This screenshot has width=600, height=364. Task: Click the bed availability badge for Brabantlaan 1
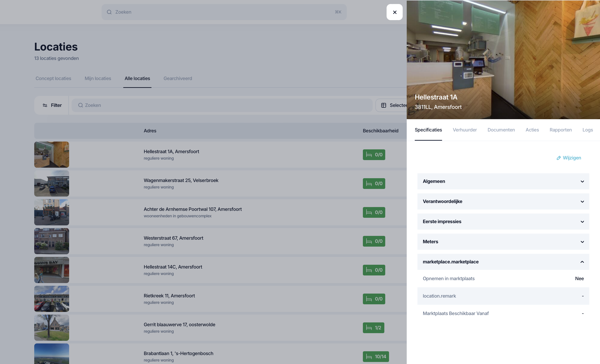click(376, 356)
